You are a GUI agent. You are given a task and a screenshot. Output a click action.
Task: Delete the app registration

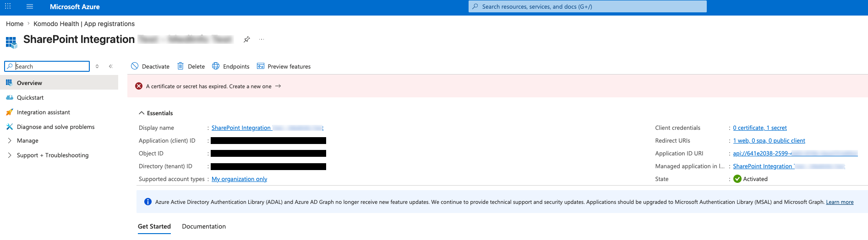[191, 66]
